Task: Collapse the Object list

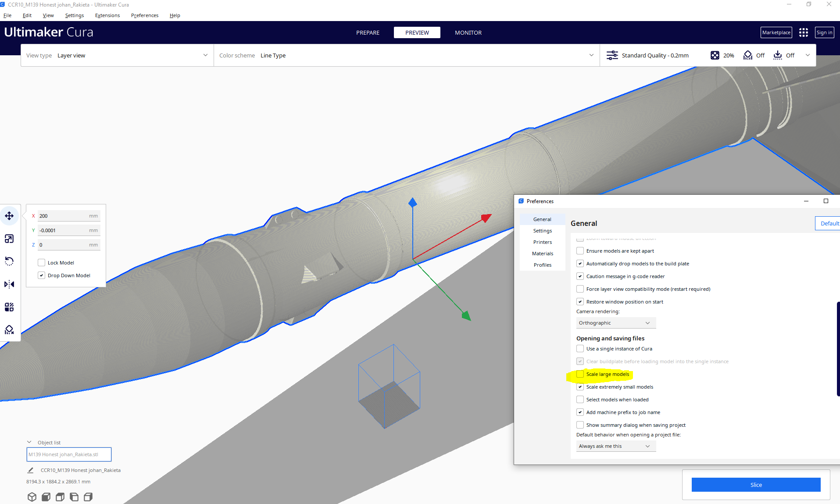Action: click(x=29, y=442)
